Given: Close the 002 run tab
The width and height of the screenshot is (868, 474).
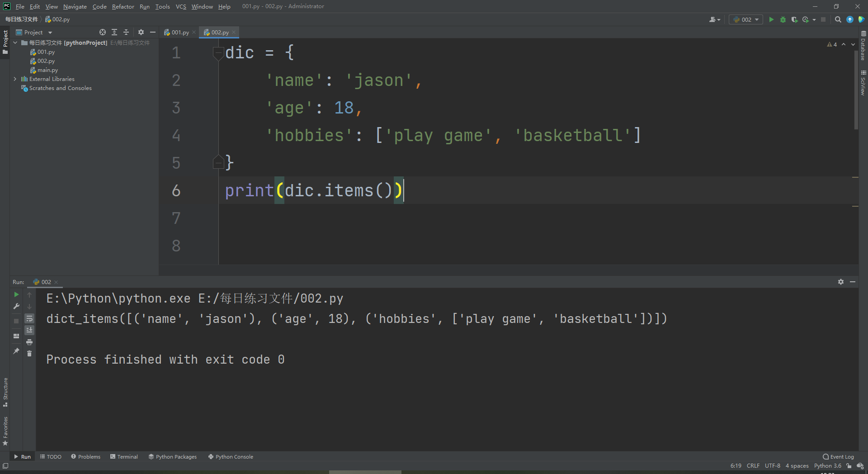Looking at the screenshot, I should pyautogui.click(x=56, y=282).
